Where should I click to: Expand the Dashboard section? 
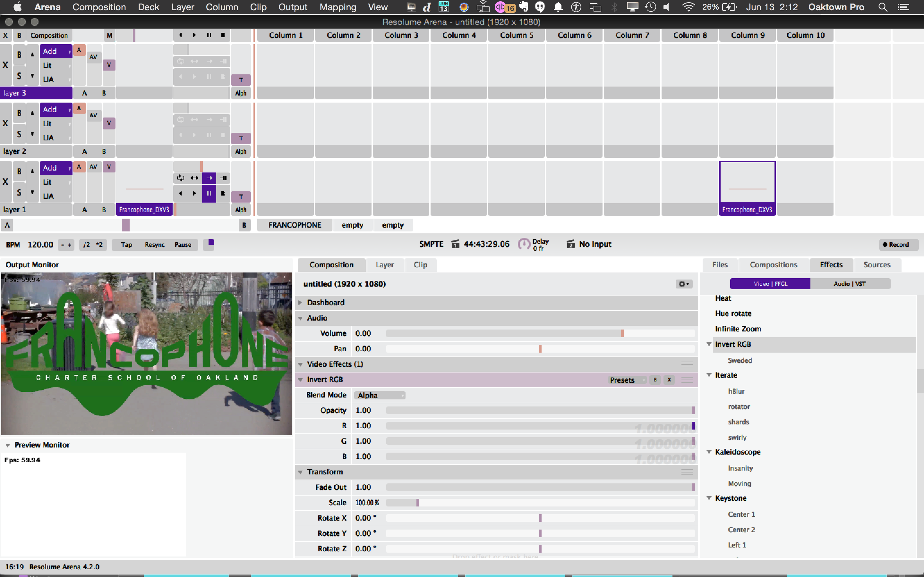coord(301,303)
